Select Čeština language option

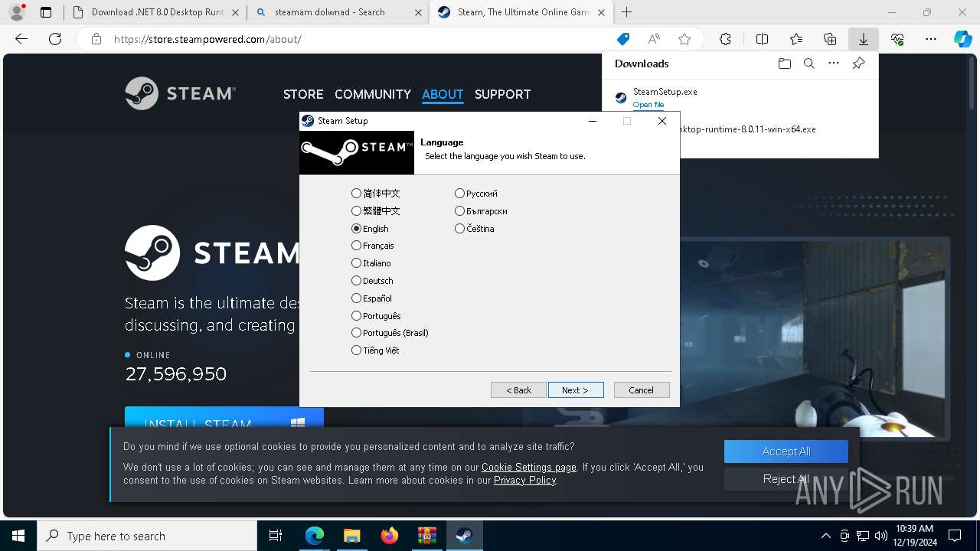coord(475,229)
